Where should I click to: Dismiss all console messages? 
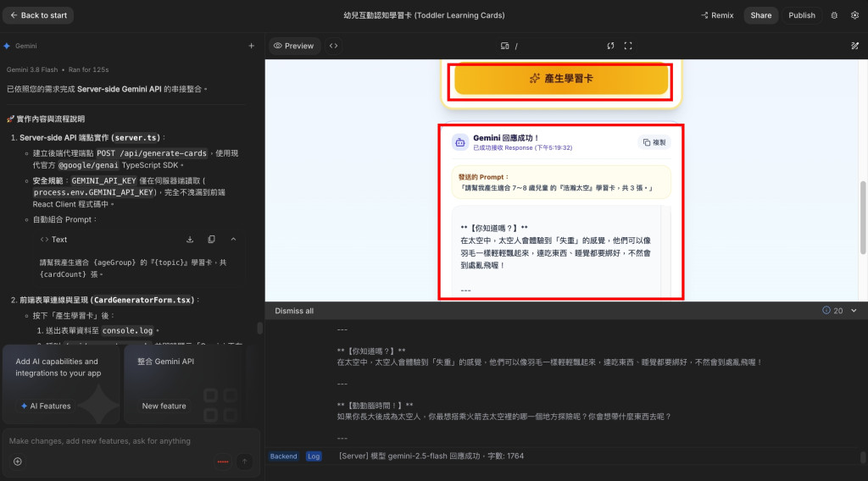click(x=294, y=311)
